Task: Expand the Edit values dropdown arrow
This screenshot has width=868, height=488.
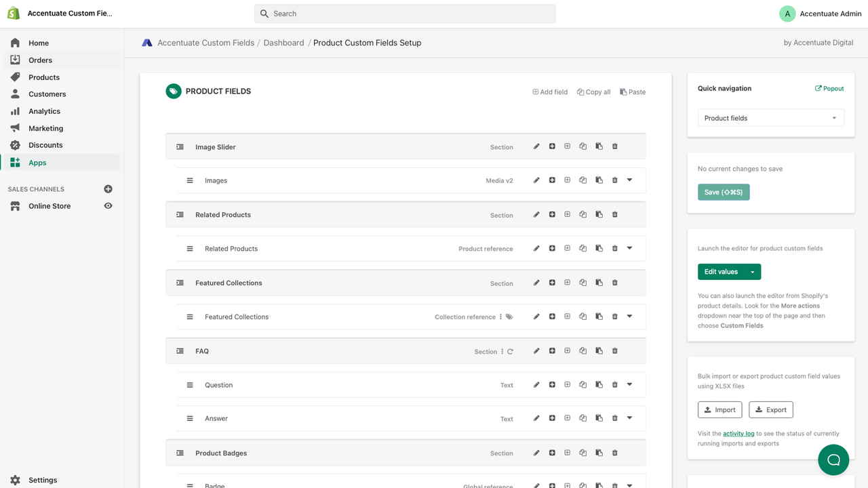Action: [752, 272]
